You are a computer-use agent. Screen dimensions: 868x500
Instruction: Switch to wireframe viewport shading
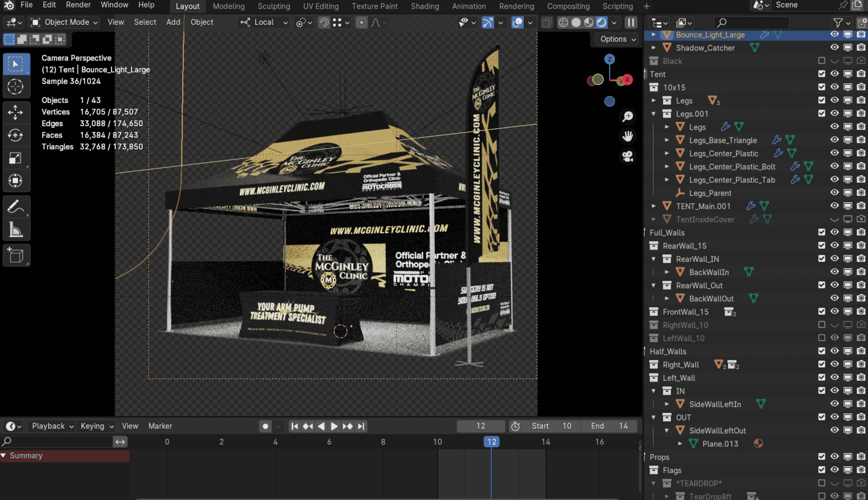[x=563, y=22]
